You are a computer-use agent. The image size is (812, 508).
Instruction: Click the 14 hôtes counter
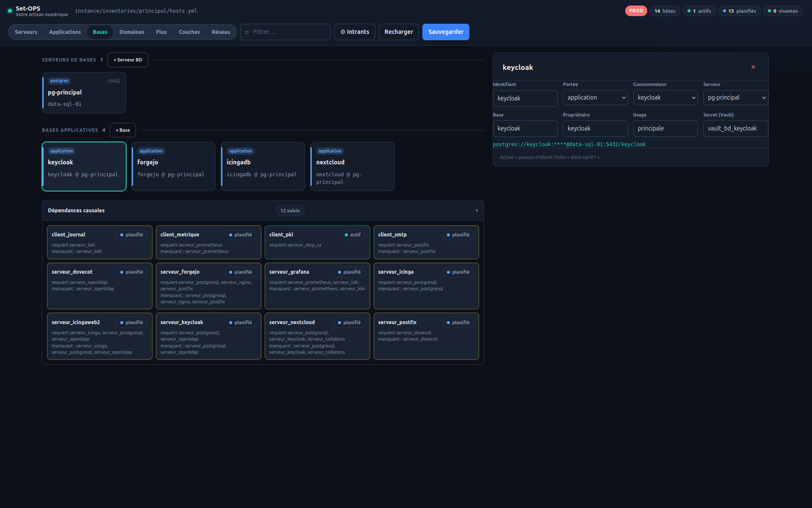coord(665,11)
